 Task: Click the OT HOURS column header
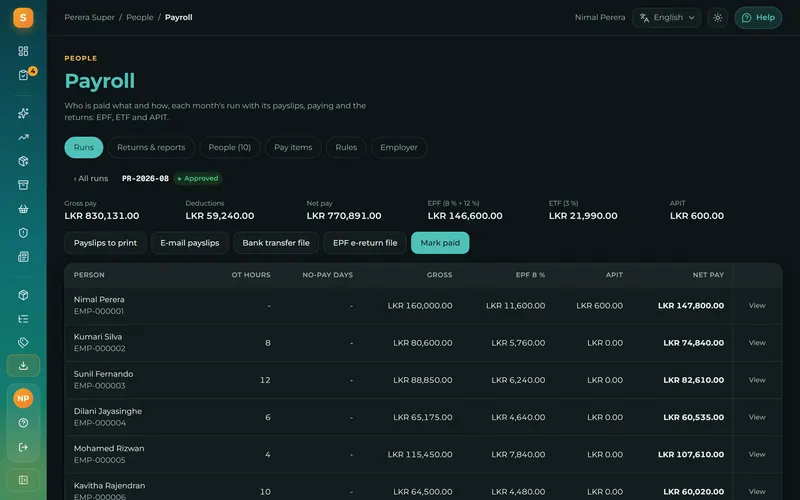coord(251,275)
